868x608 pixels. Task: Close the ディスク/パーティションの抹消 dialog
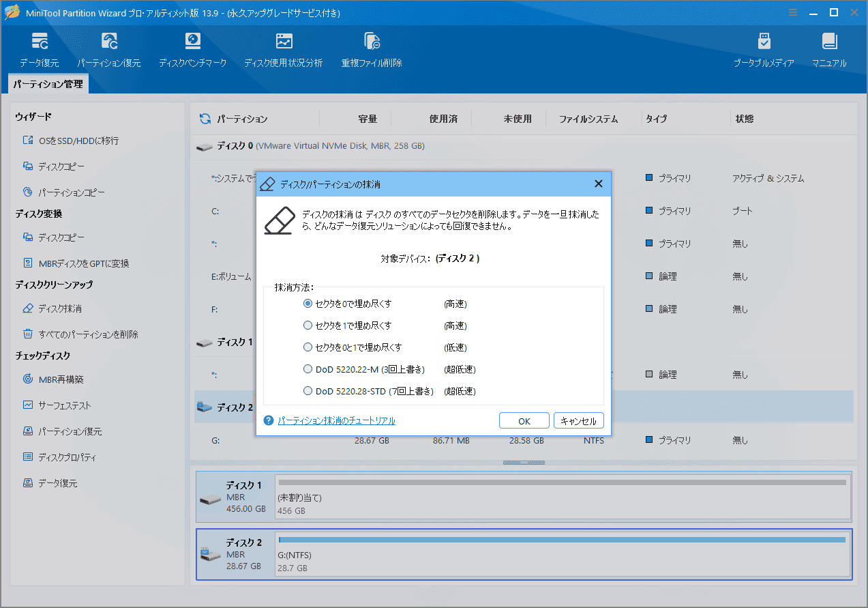click(x=599, y=184)
